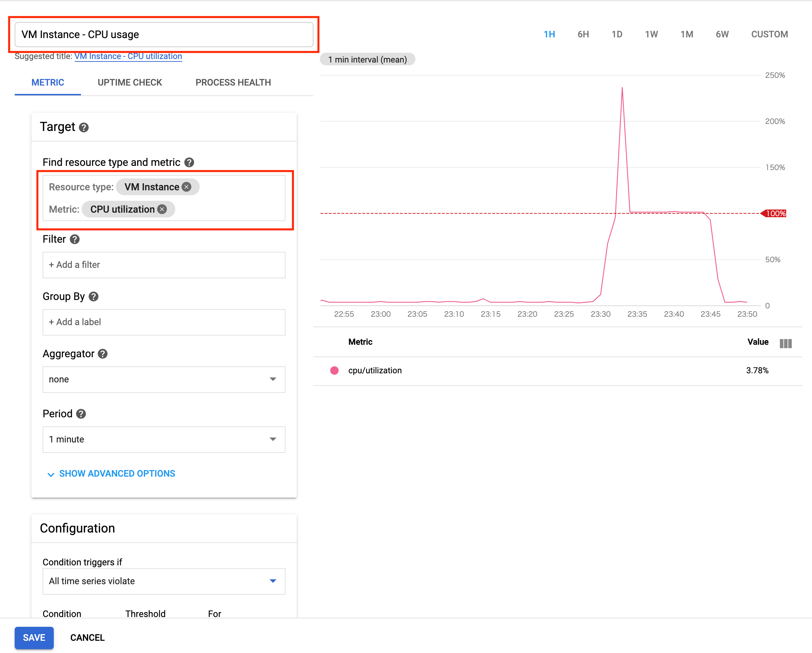The height and width of the screenshot is (653, 812).
Task: Click the Group By help icon
Action: coord(94,296)
